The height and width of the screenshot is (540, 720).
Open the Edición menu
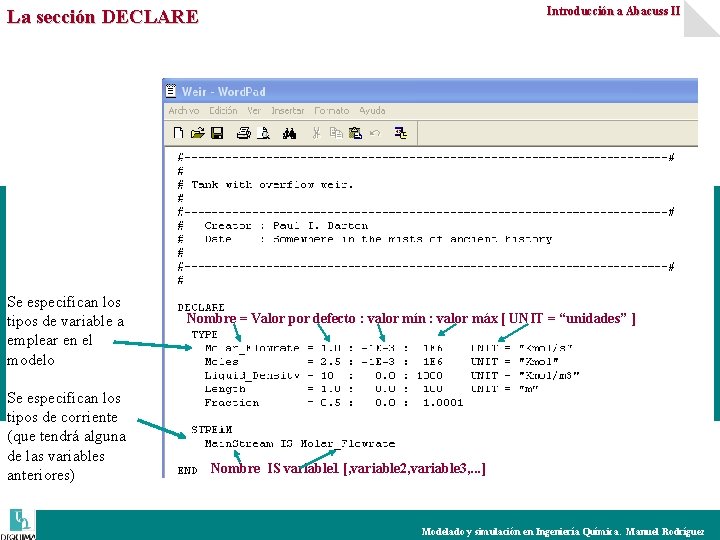(x=223, y=111)
